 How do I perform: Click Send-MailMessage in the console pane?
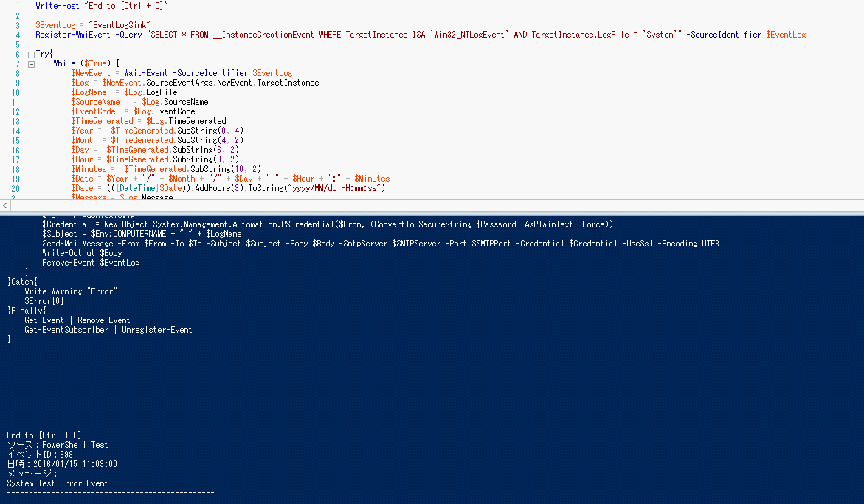point(77,244)
